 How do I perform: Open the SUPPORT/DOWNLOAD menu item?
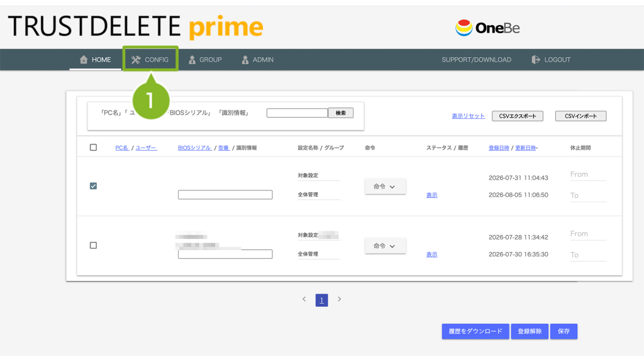[477, 60]
